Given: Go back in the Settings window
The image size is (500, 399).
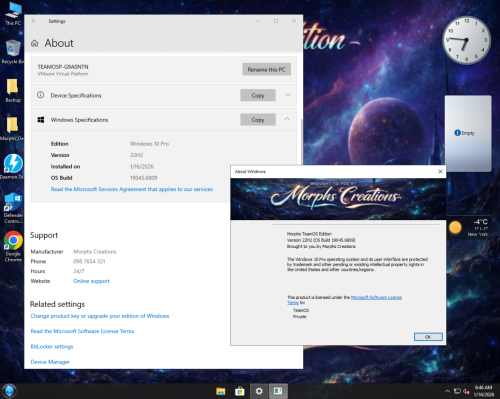Looking at the screenshot, I should pyautogui.click(x=34, y=21).
